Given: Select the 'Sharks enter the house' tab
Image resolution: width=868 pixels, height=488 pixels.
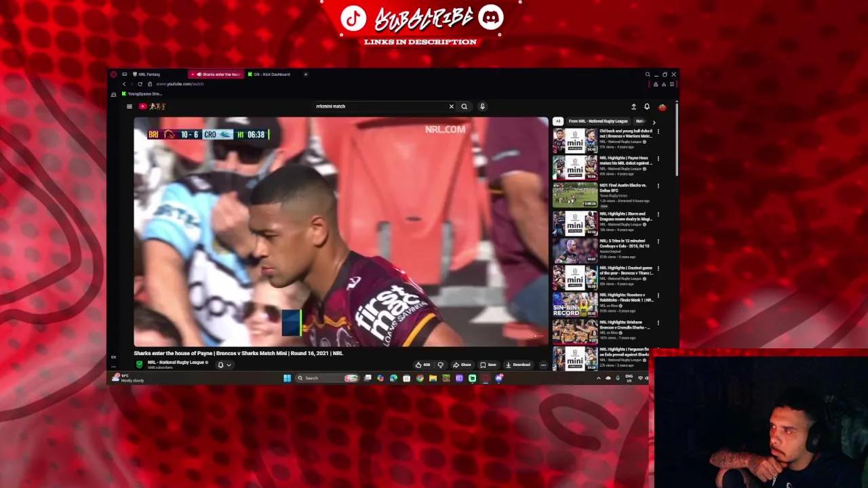Looking at the screenshot, I should point(217,74).
